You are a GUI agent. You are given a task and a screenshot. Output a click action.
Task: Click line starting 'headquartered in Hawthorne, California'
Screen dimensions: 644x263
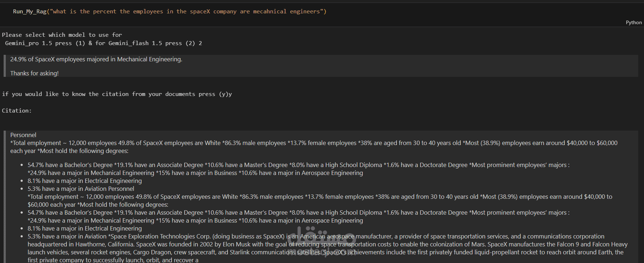[328, 244]
